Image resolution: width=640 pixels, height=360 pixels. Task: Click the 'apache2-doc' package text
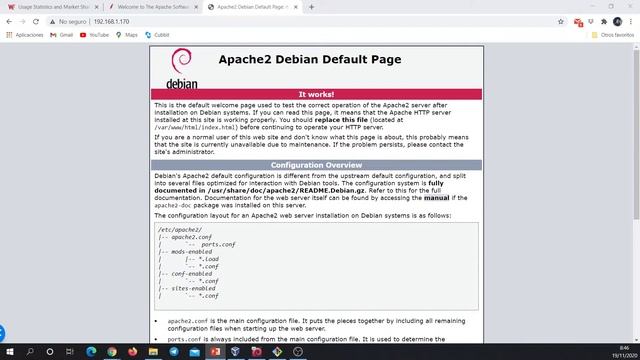coord(173,206)
